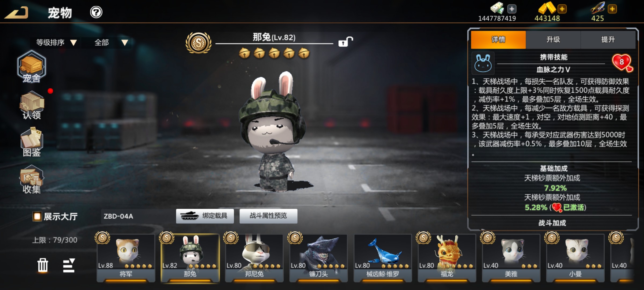Image resolution: width=644 pixels, height=290 pixels.
Task: Switch to the 升级 tab
Action: point(553,39)
